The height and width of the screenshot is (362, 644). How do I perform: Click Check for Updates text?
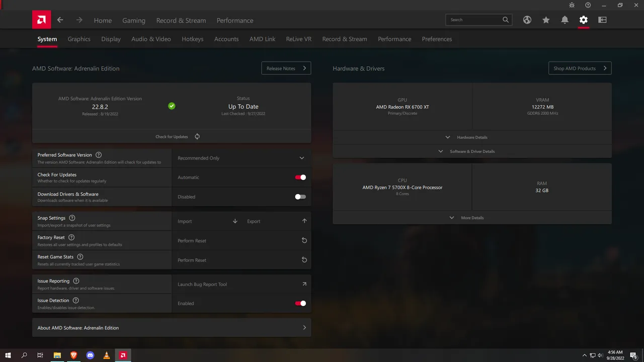(x=172, y=137)
